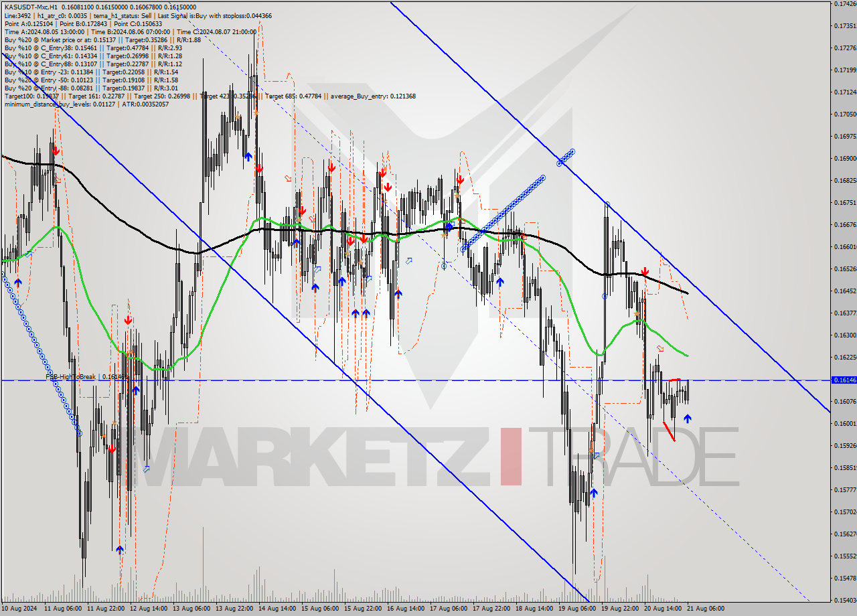Click the 0.15552 price scale label

(x=845, y=556)
